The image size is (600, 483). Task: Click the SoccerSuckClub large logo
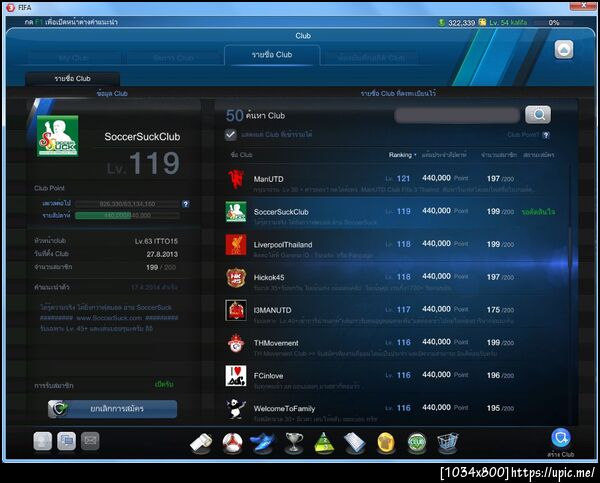(57, 136)
